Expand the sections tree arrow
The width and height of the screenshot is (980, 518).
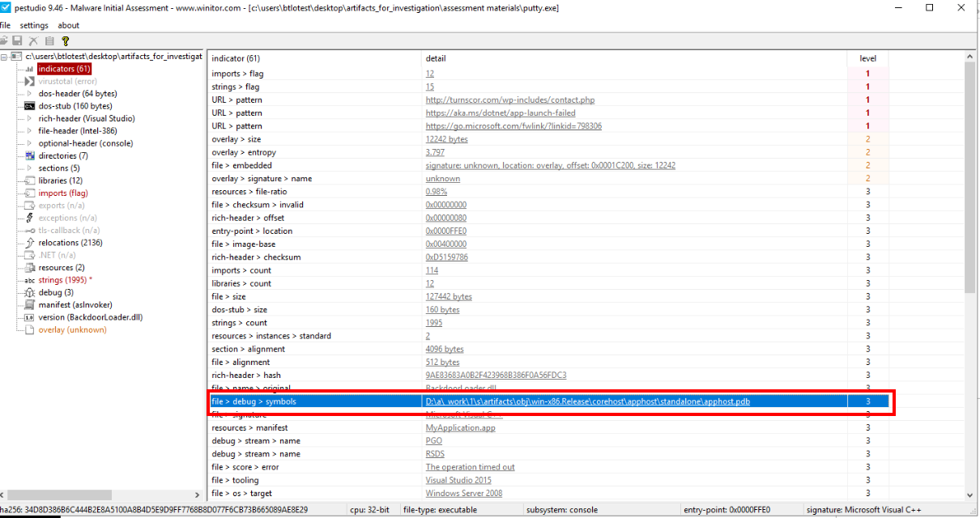(x=30, y=168)
